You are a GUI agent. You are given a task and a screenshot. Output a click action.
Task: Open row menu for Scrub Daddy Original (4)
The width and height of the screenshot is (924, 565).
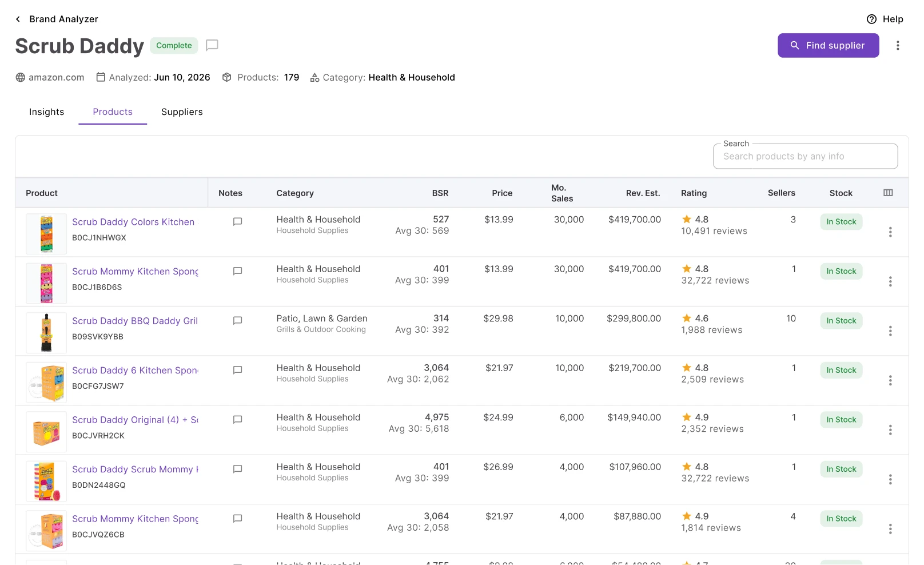[x=890, y=430]
